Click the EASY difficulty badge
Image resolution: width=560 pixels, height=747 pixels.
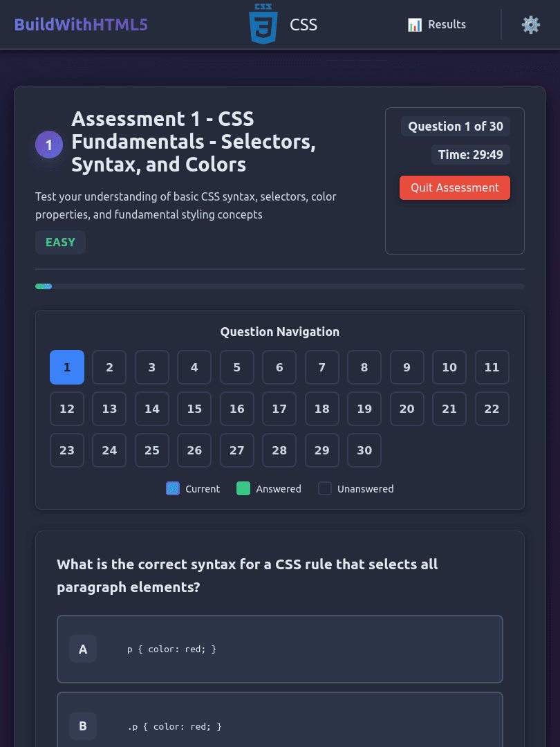click(x=60, y=243)
